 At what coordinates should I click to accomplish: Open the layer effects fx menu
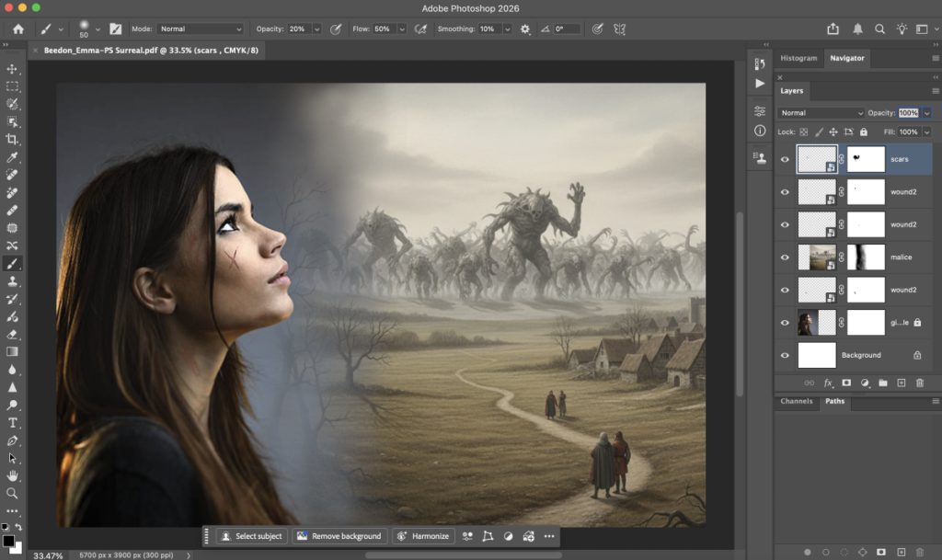[828, 383]
